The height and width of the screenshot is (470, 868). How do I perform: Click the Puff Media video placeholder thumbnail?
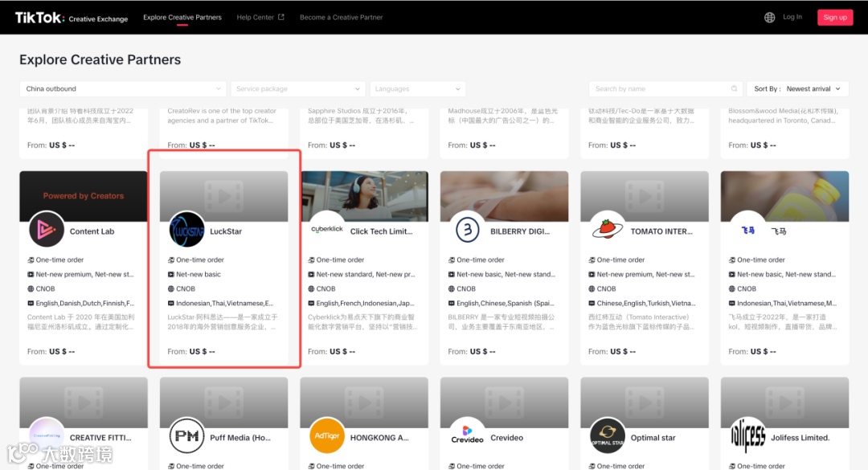223,403
